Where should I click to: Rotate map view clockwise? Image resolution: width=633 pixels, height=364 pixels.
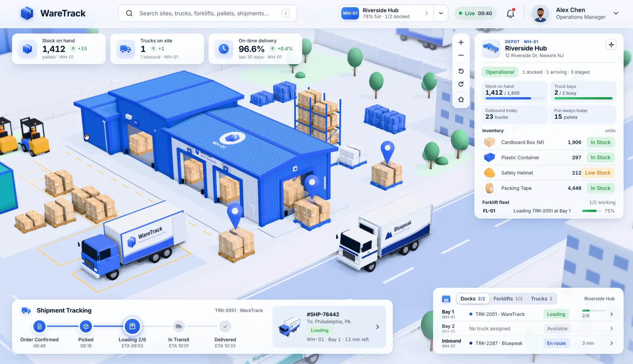pos(461,84)
